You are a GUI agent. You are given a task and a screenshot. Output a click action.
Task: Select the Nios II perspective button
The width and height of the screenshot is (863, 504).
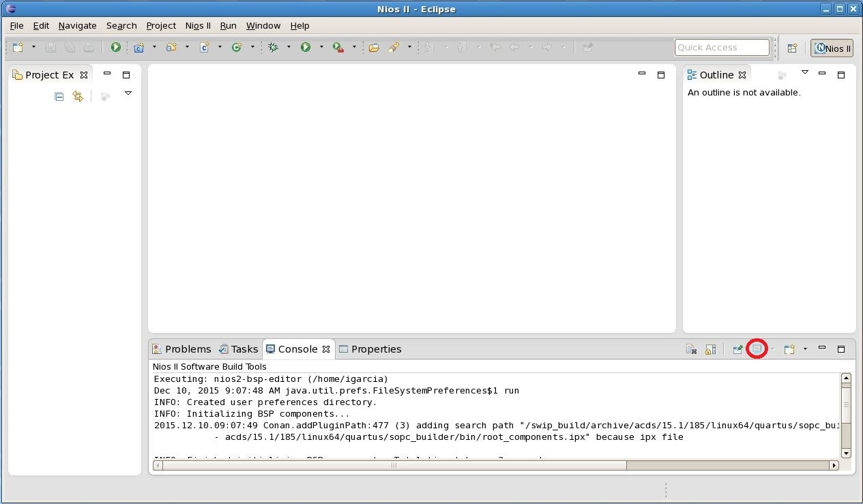point(832,48)
